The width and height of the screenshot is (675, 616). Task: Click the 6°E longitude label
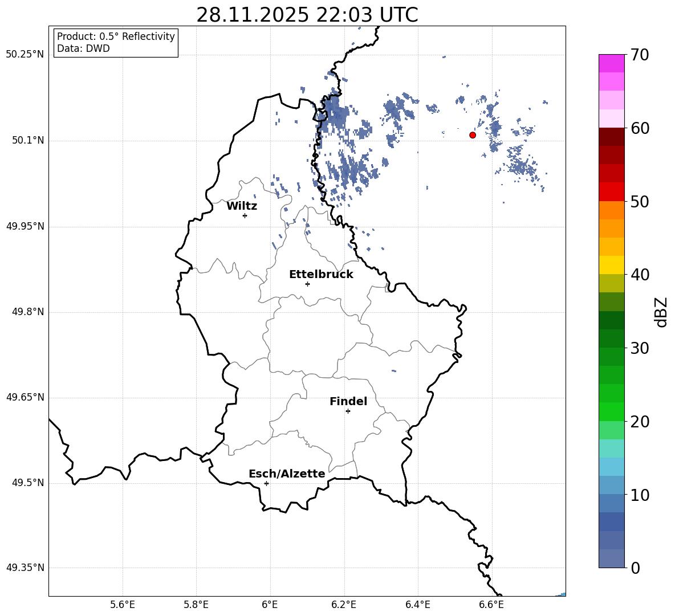tap(270, 605)
